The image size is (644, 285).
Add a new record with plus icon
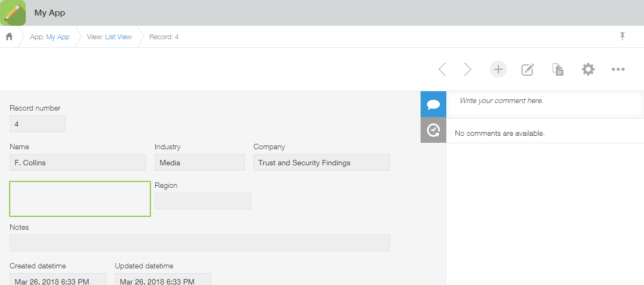tap(498, 69)
